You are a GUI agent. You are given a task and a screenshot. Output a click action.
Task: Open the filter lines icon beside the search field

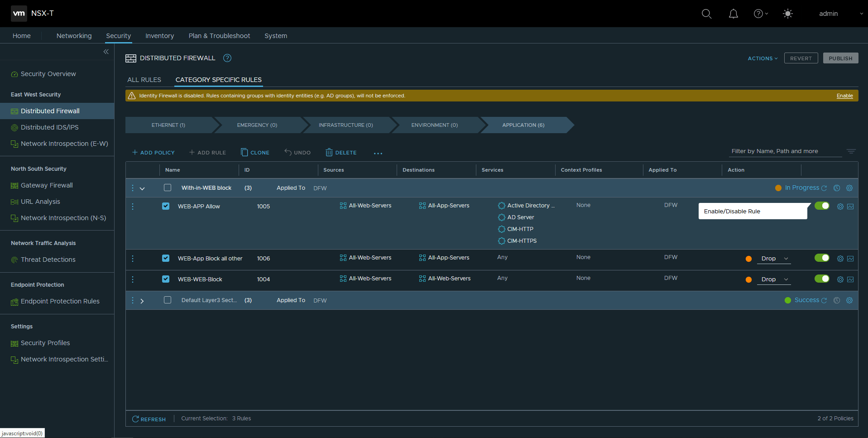coord(851,151)
